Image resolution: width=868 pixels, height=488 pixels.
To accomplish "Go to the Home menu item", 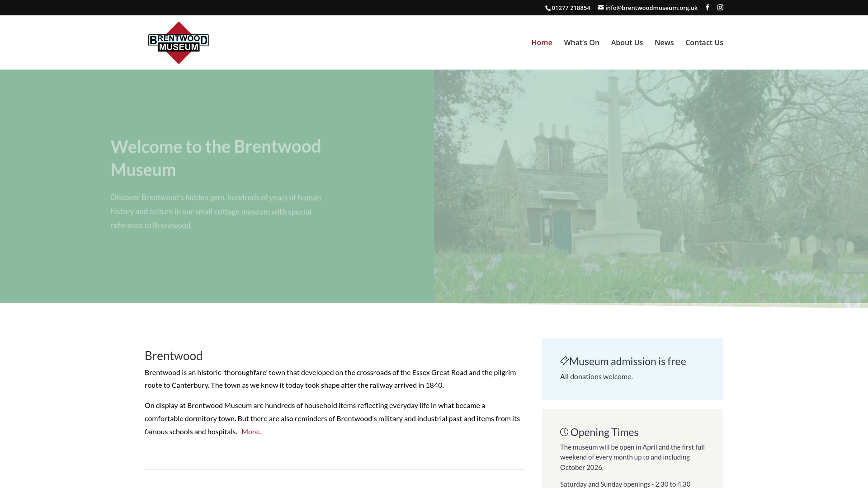I will coord(542,42).
